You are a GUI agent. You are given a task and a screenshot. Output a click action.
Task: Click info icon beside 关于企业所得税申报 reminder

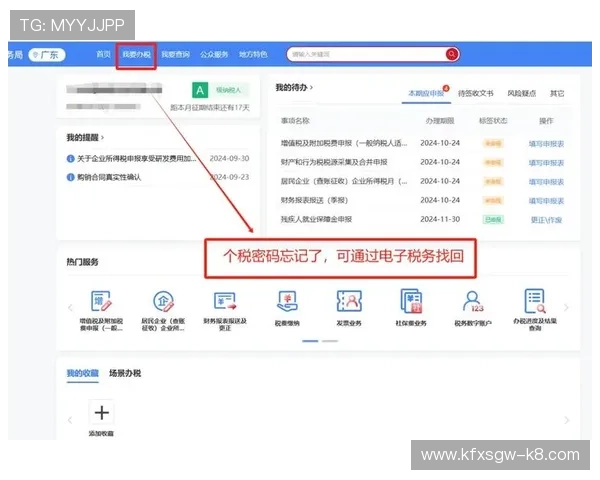tap(70, 158)
